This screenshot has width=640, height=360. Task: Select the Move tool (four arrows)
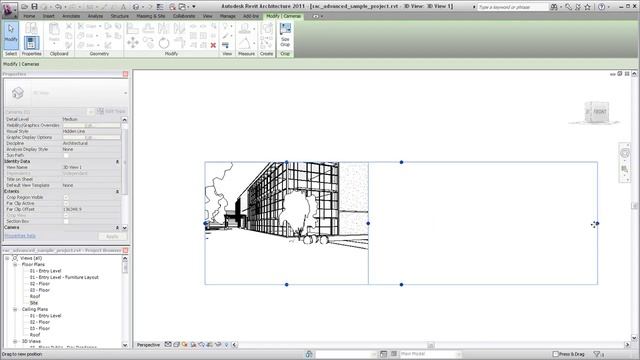click(133, 42)
